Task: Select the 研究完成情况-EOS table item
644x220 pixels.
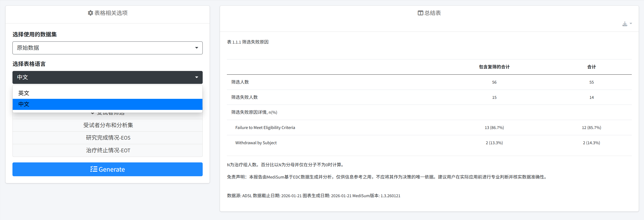Action: tap(108, 138)
